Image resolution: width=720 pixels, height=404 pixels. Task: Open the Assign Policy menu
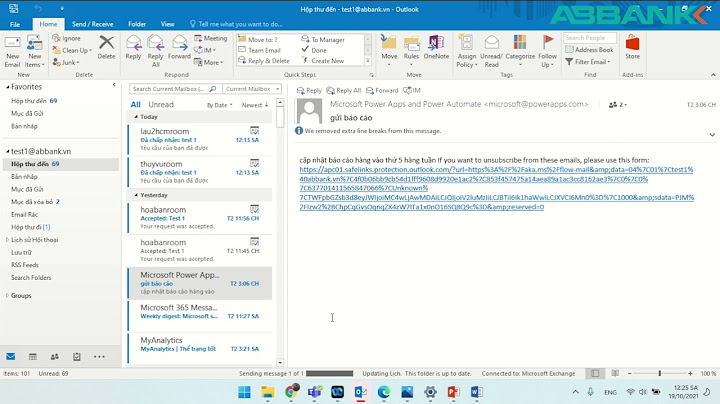(x=467, y=51)
